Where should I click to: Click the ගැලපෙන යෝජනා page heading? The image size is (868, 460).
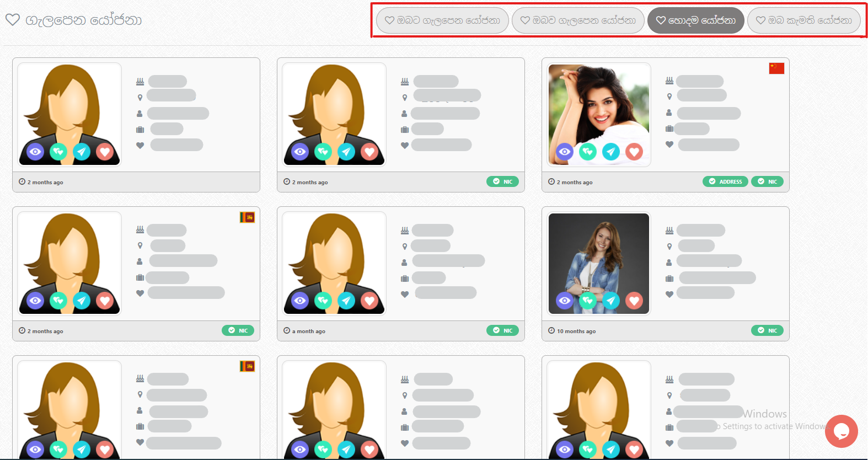point(84,20)
